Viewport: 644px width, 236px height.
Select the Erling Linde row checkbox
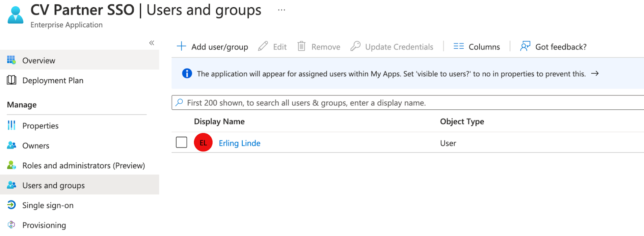pyautogui.click(x=182, y=142)
